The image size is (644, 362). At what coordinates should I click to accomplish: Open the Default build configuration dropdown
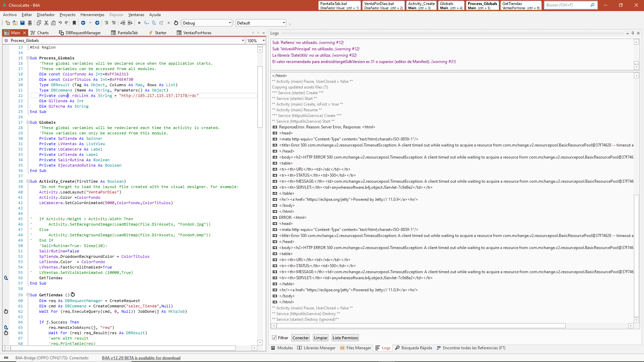284,23
